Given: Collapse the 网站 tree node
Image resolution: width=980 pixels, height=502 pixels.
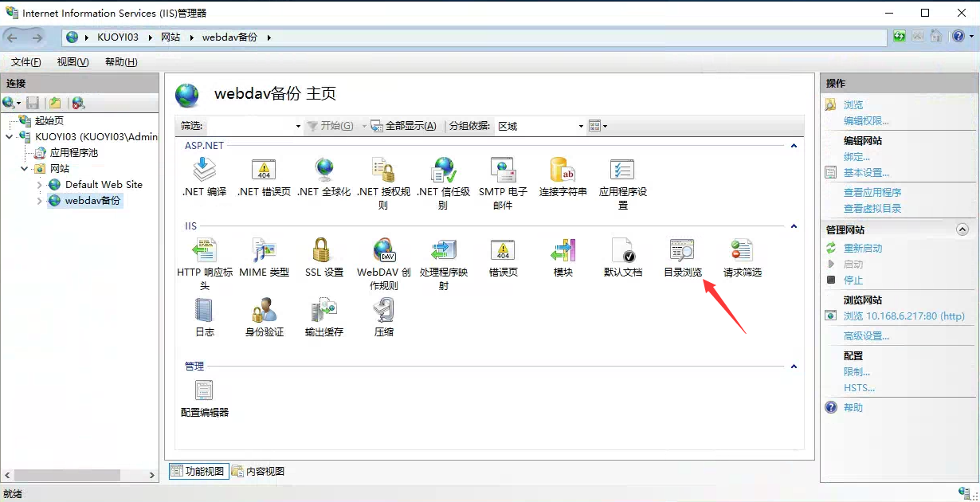Looking at the screenshot, I should (24, 169).
